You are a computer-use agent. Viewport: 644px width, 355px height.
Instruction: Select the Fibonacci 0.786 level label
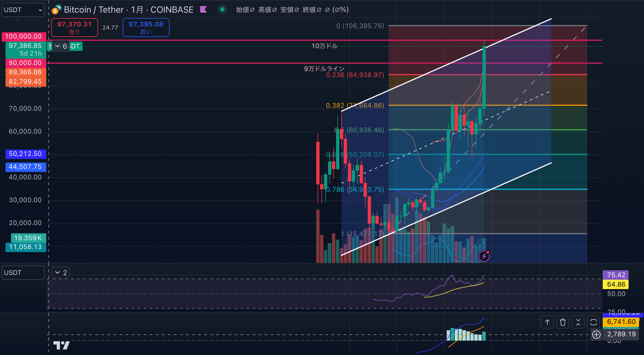355,189
